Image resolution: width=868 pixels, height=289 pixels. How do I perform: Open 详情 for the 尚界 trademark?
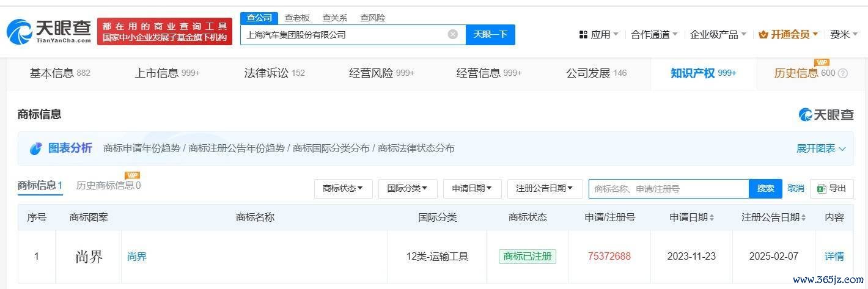[x=834, y=257]
